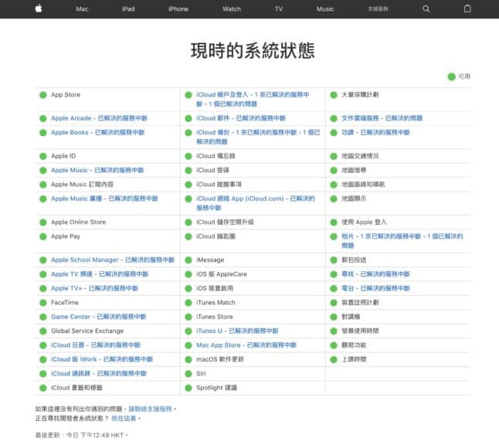Viewport: 499px width, 448px height.
Task: Click the green dot next to Apple ID
Action: (43, 156)
